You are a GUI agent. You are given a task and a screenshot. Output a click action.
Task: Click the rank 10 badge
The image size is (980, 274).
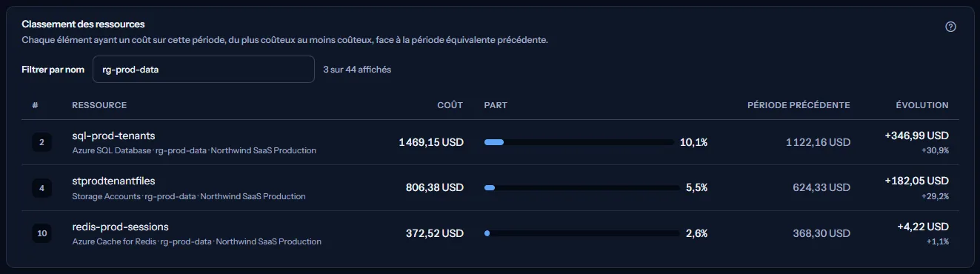click(x=41, y=233)
